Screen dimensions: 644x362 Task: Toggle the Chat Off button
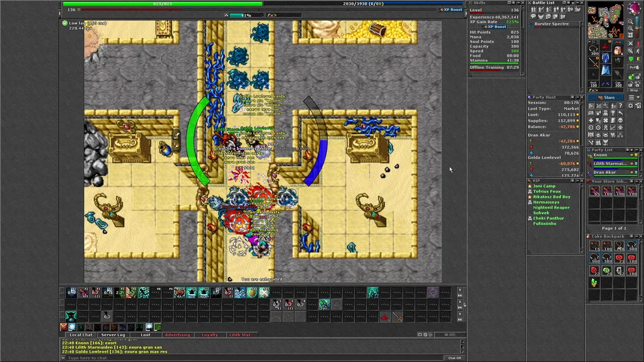(455, 358)
